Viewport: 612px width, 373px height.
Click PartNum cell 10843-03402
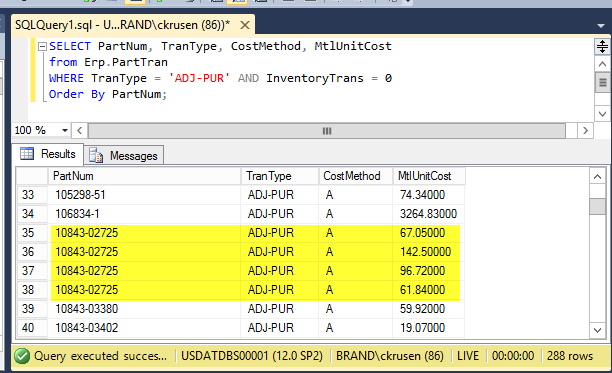[144, 328]
